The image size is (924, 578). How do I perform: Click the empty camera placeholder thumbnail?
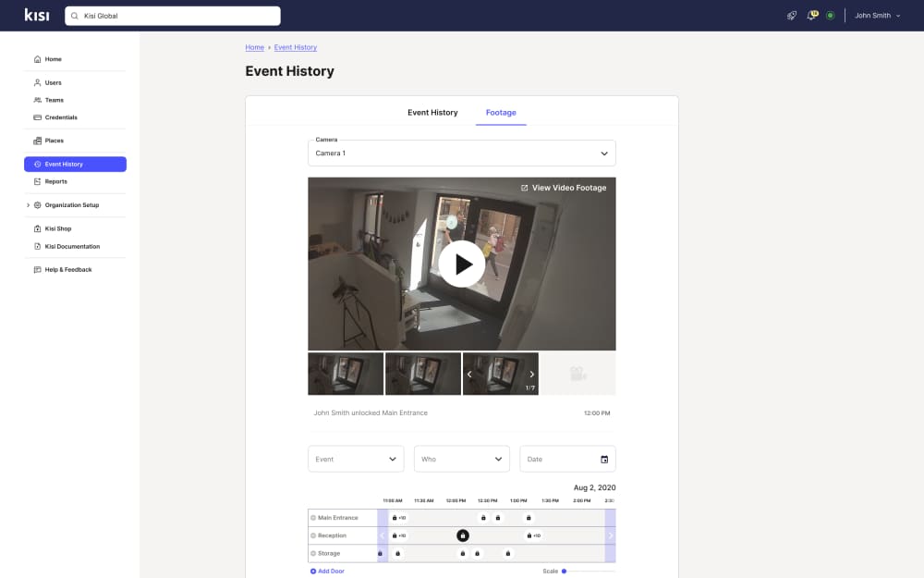pos(578,374)
